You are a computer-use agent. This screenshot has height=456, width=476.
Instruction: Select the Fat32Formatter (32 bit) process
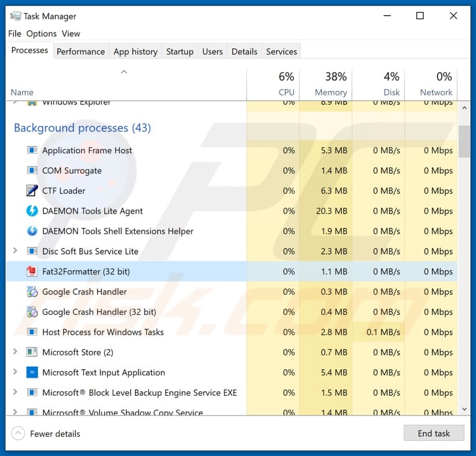coord(231,271)
